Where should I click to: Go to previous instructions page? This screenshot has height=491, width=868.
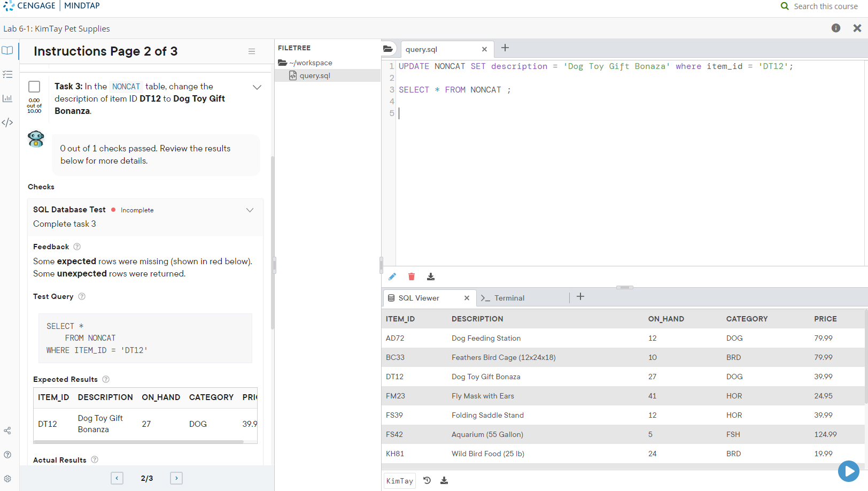(117, 478)
